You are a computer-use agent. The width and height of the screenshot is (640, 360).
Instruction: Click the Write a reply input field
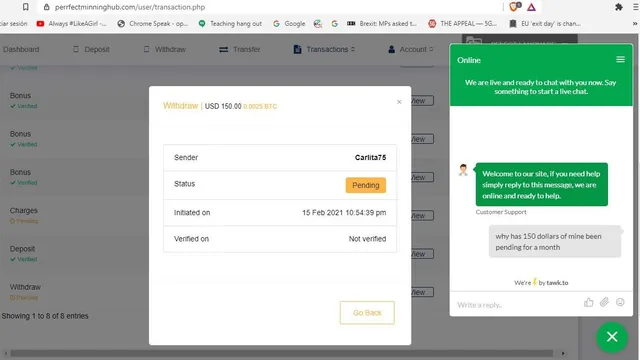click(515, 304)
